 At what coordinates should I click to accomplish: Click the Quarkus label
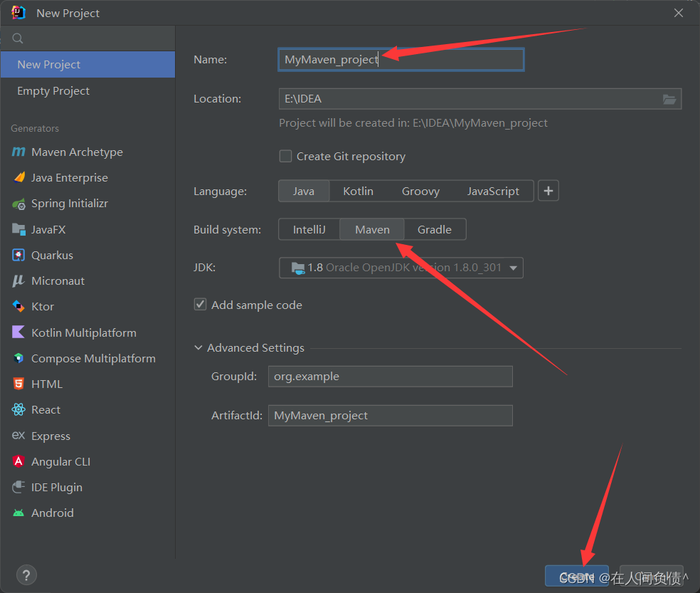coord(52,255)
